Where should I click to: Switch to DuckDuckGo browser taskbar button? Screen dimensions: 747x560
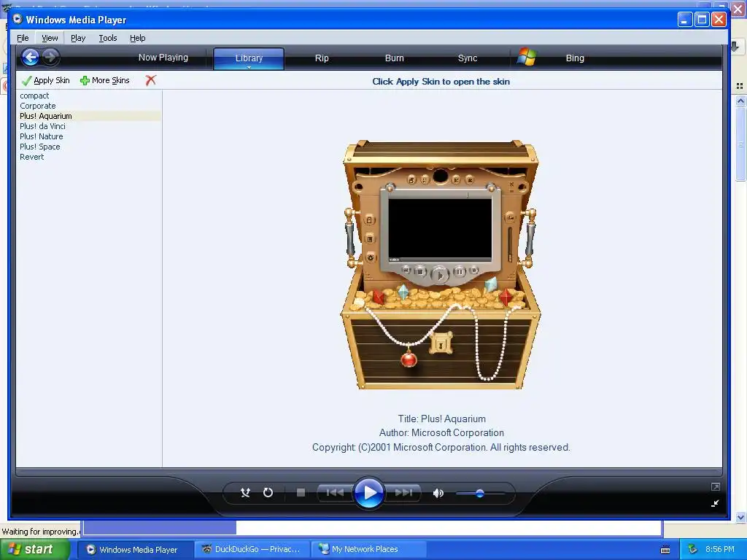[252, 550]
